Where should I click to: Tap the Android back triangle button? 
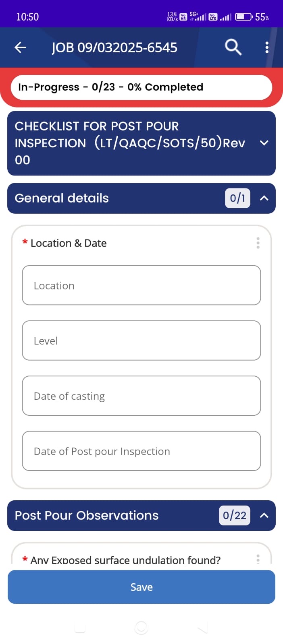[x=203, y=627]
